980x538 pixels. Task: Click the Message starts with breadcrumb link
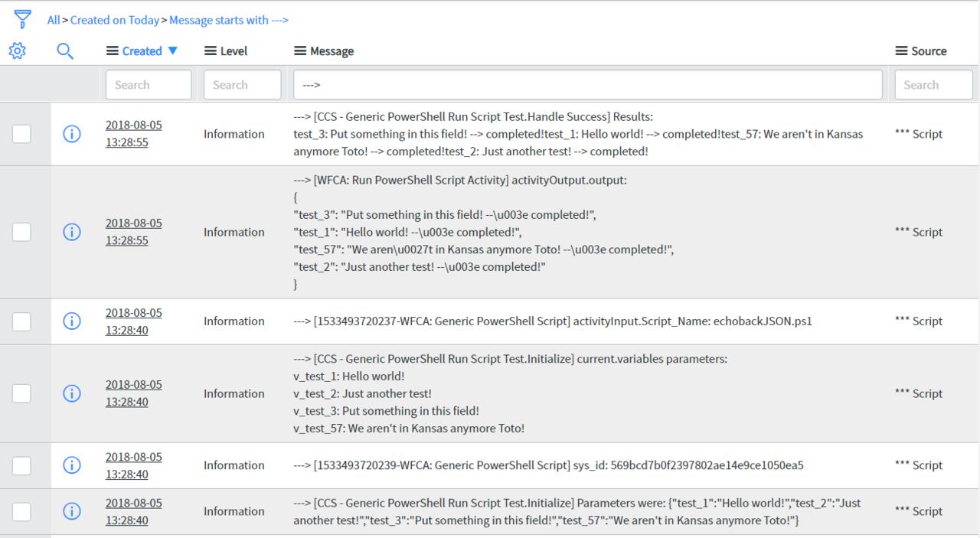[x=229, y=21]
